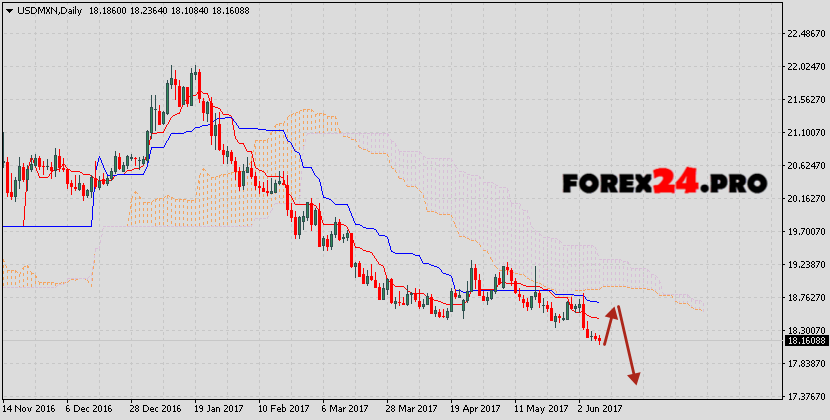Click the 22.48670 price axis label
This screenshot has height=420, width=830.
(805, 34)
